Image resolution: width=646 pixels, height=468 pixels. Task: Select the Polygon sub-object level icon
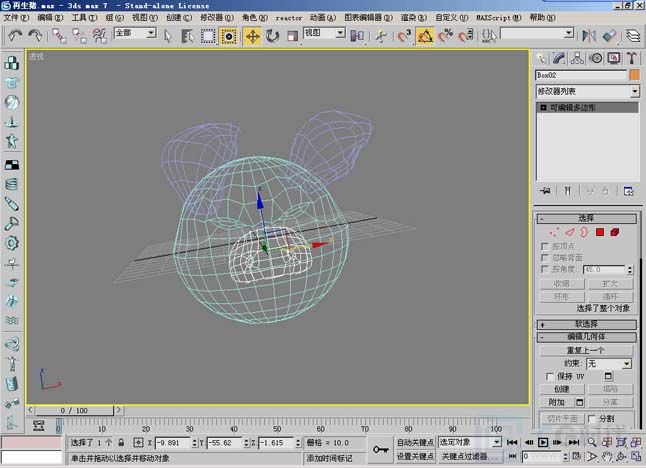600,232
